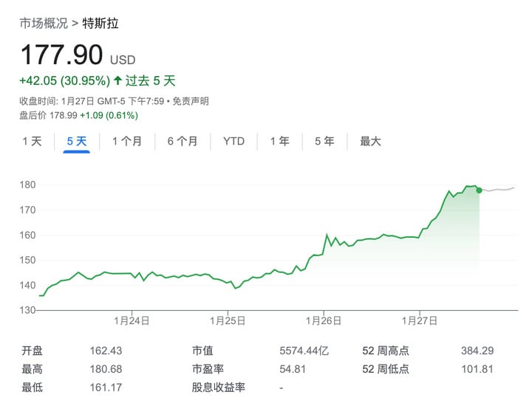Screen dimensions: 532x406
Task: Click the +1.09 (0.61%) after-hours change
Action: (109, 115)
